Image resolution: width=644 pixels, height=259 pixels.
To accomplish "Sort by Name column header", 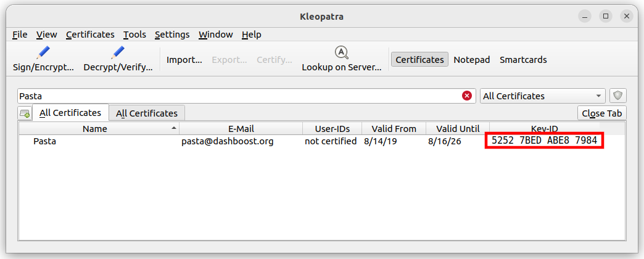I will click(95, 129).
